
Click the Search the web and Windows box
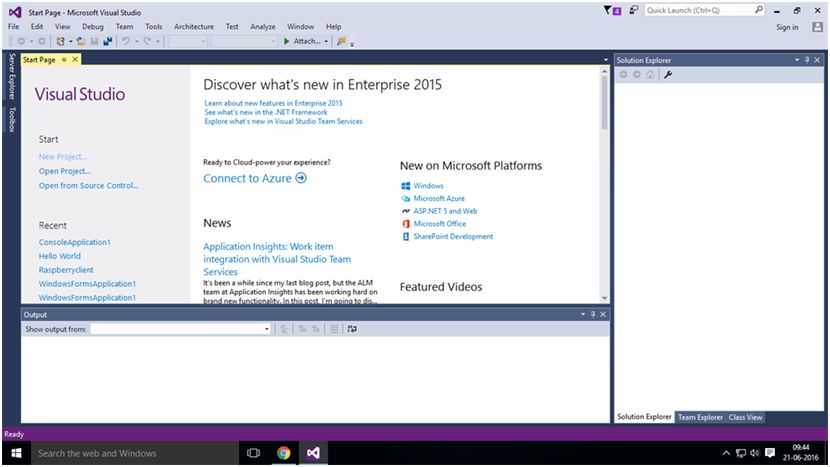point(134,453)
